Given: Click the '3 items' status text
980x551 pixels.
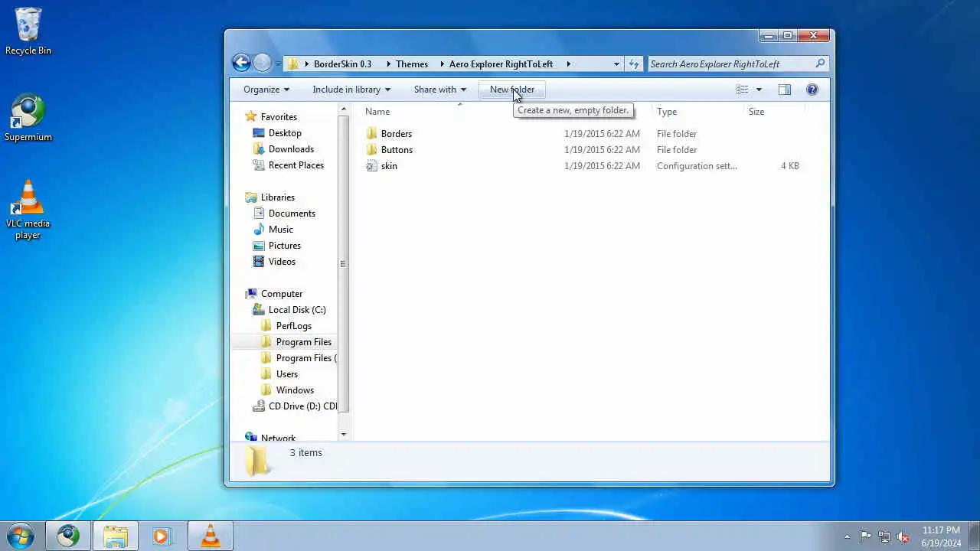Looking at the screenshot, I should point(305,452).
